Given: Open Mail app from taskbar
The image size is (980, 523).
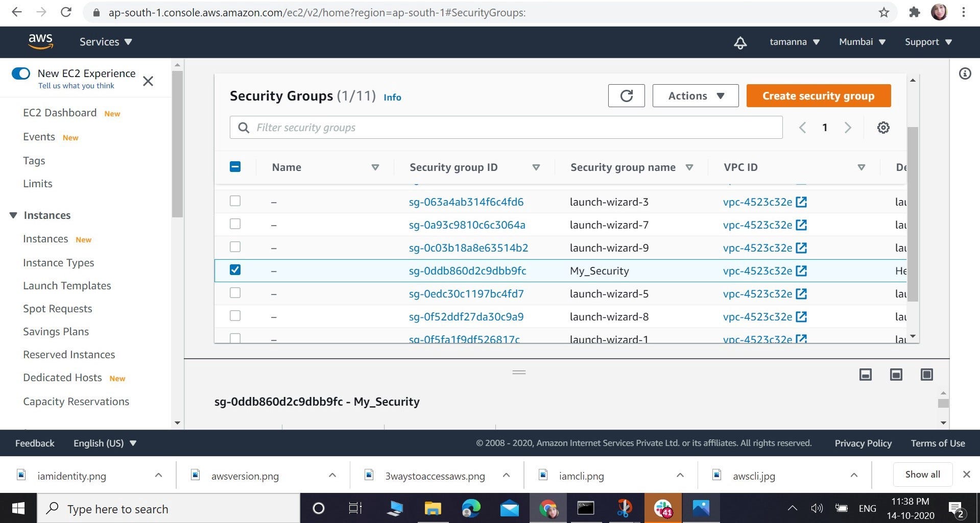Looking at the screenshot, I should 509,508.
